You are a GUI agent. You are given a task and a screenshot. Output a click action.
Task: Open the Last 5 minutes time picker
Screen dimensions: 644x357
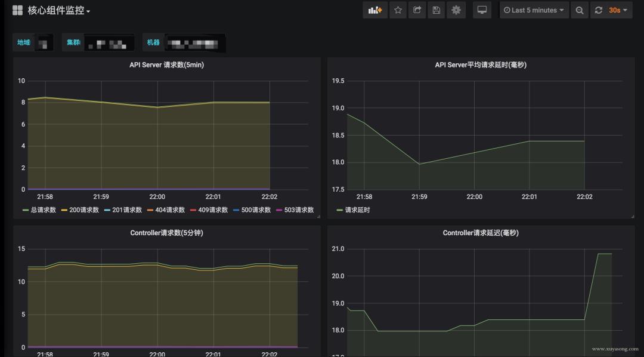coord(533,10)
